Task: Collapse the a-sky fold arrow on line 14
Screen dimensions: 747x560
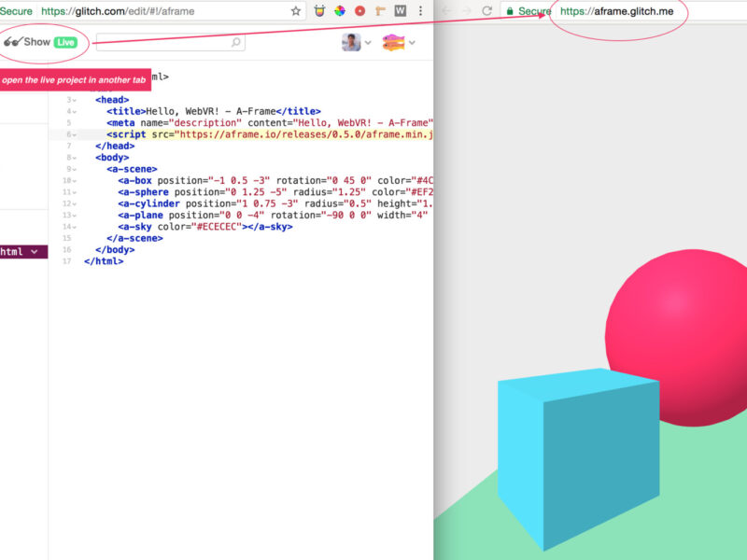Action: click(x=75, y=227)
